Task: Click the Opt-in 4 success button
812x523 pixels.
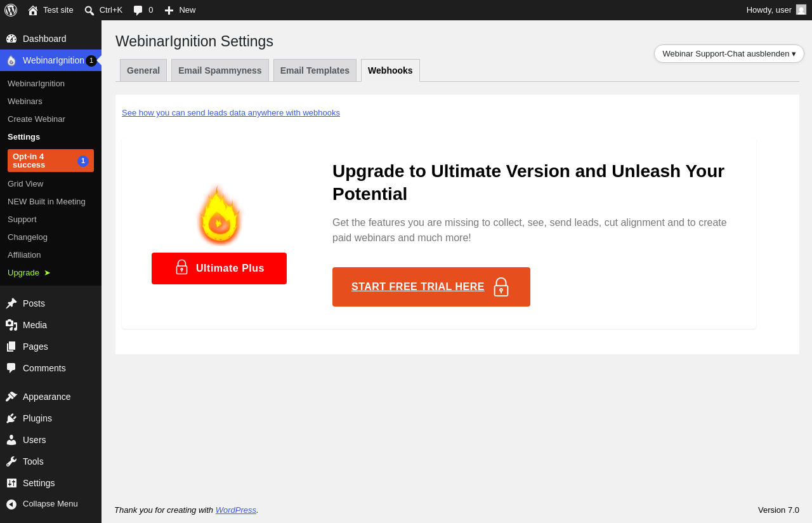Action: click(51, 161)
